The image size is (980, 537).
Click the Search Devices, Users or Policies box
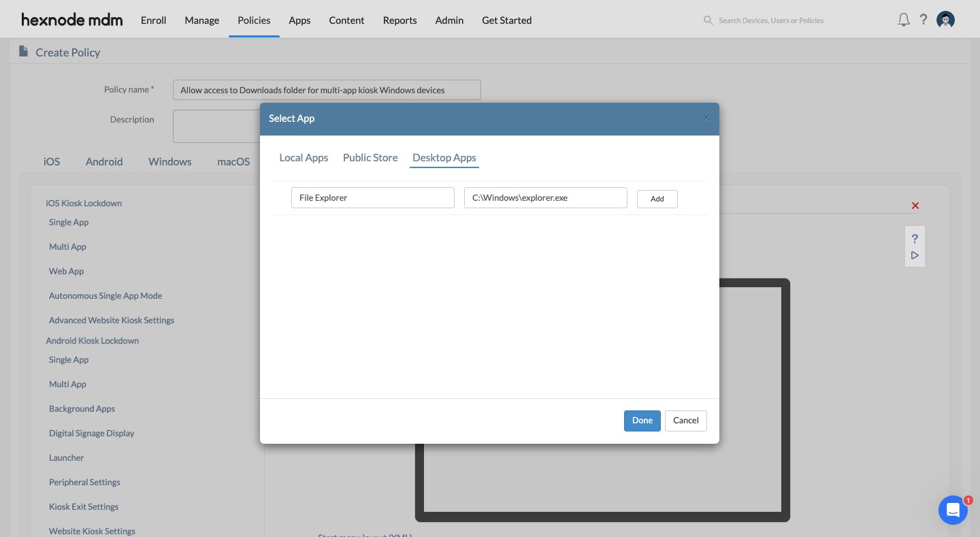click(x=771, y=20)
